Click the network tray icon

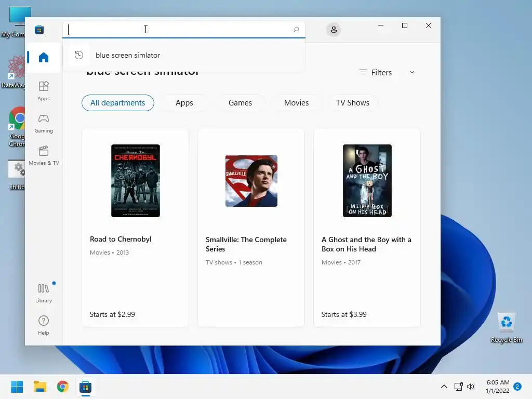(458, 387)
